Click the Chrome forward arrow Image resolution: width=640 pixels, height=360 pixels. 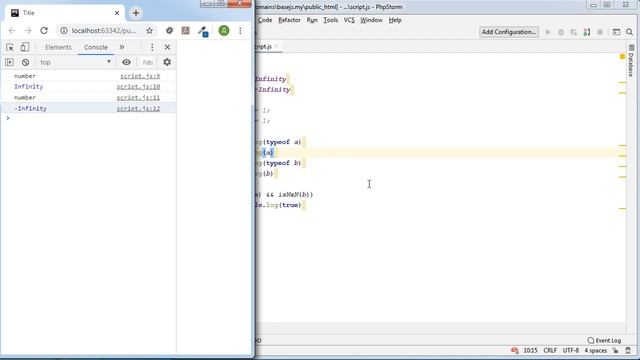point(28,31)
